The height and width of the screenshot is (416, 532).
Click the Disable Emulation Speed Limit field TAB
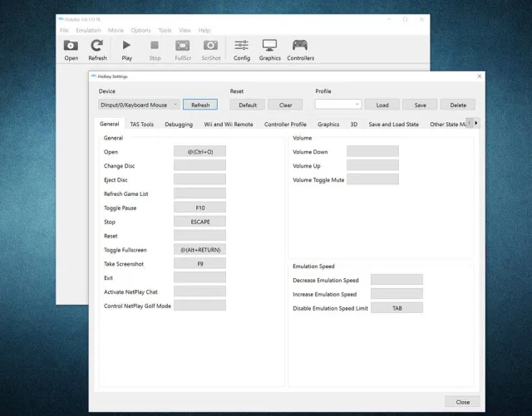click(x=397, y=308)
